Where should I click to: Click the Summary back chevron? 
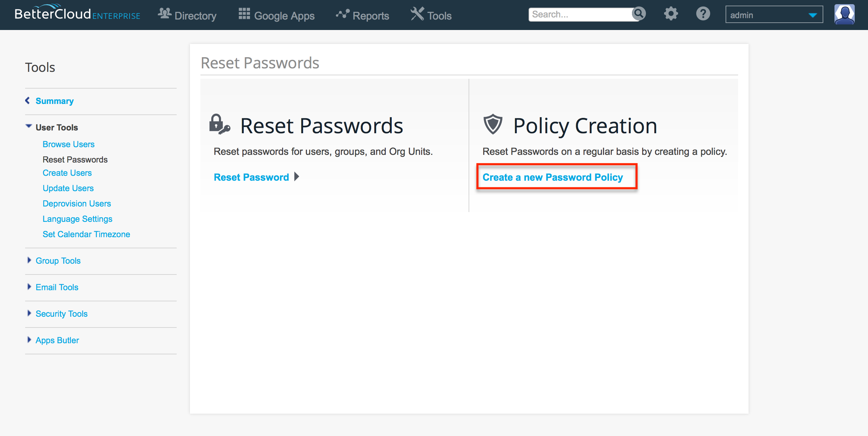28,100
